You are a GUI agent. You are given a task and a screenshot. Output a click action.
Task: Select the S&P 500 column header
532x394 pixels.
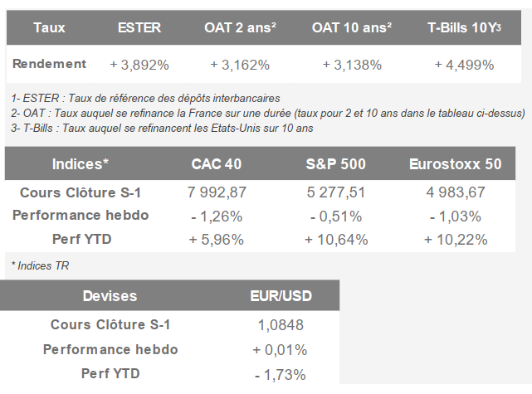(x=334, y=163)
